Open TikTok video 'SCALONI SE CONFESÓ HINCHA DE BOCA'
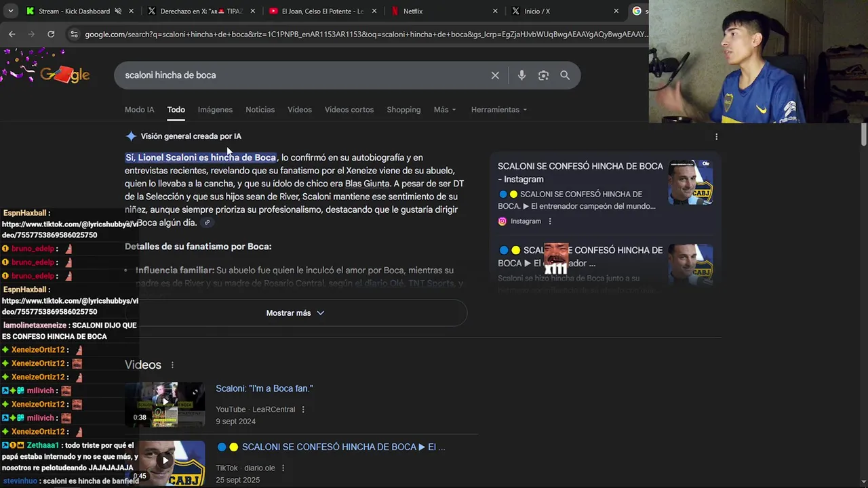The width and height of the screenshot is (868, 488). tap(331, 447)
